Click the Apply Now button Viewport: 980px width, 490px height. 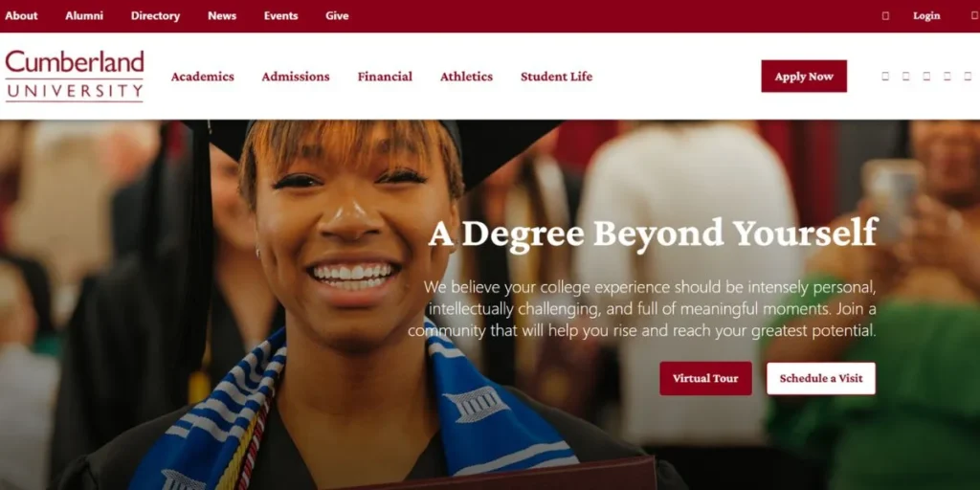click(x=804, y=77)
